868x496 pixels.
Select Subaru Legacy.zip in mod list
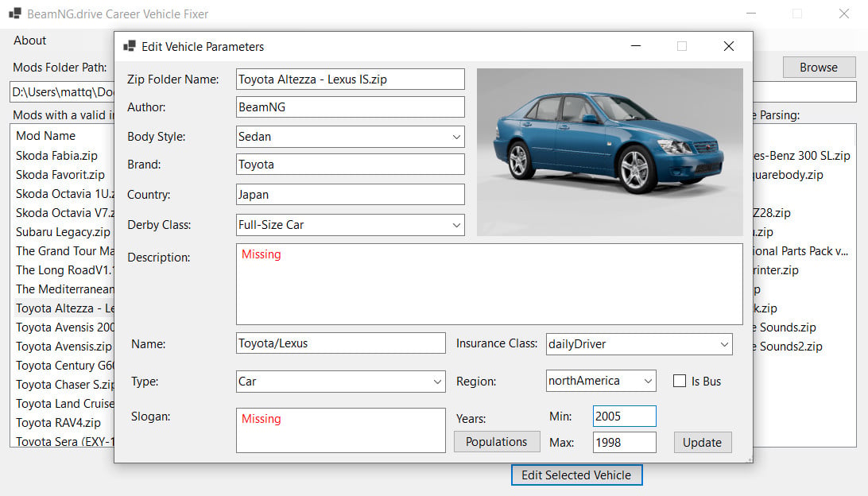[x=63, y=232]
